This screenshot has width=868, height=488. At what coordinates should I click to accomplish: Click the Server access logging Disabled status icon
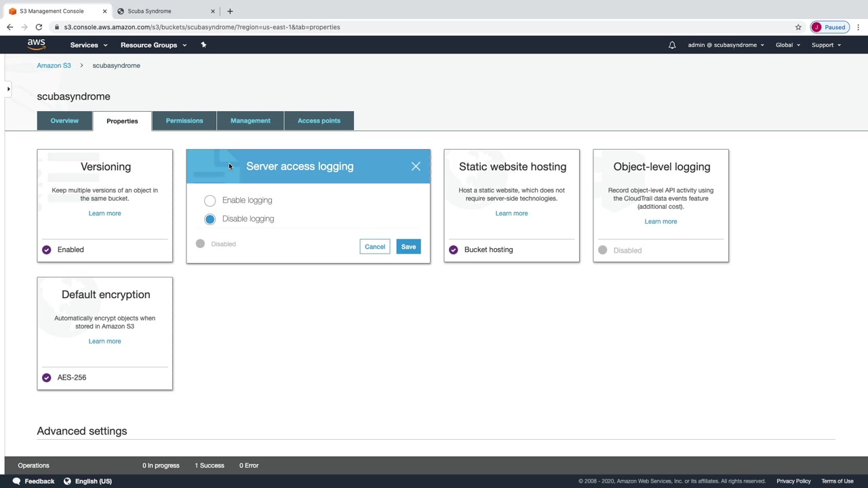point(200,243)
